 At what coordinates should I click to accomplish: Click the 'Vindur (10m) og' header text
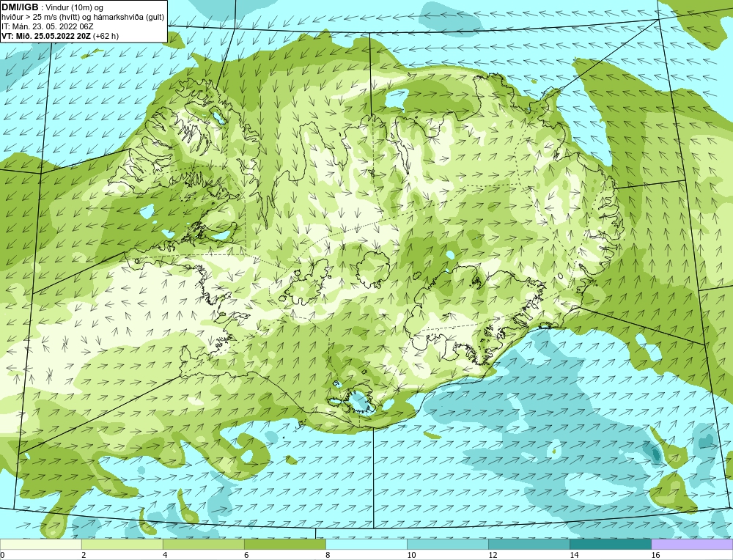pyautogui.click(x=75, y=7)
